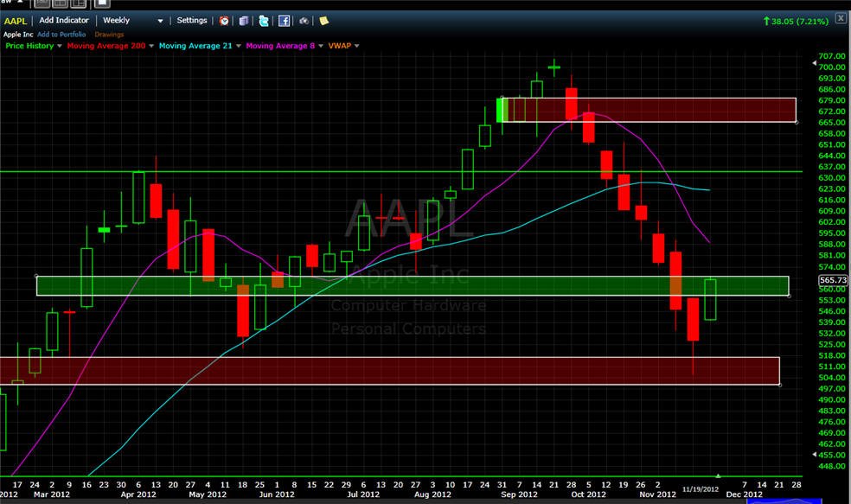Click the Aug 2012 date axis label
The width and height of the screenshot is (851, 504).
(x=432, y=494)
